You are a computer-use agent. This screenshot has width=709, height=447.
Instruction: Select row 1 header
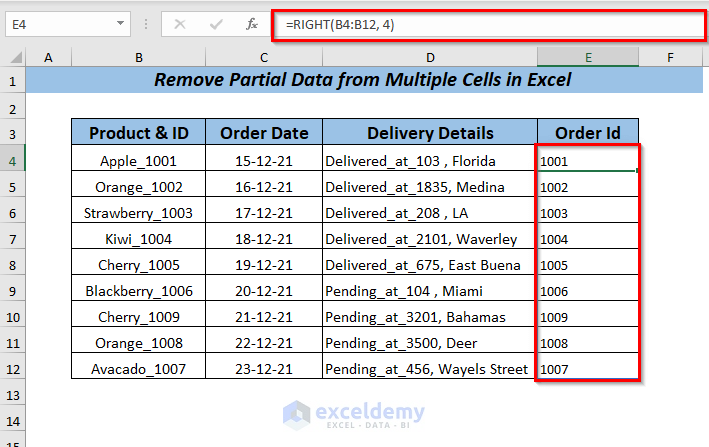[13, 80]
